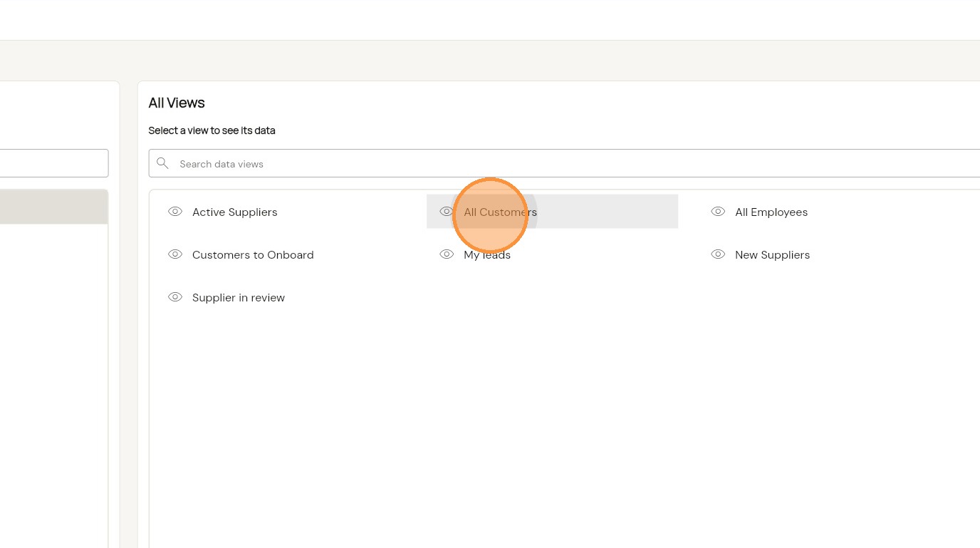Select the All Customers view
980x548 pixels.
(x=500, y=212)
